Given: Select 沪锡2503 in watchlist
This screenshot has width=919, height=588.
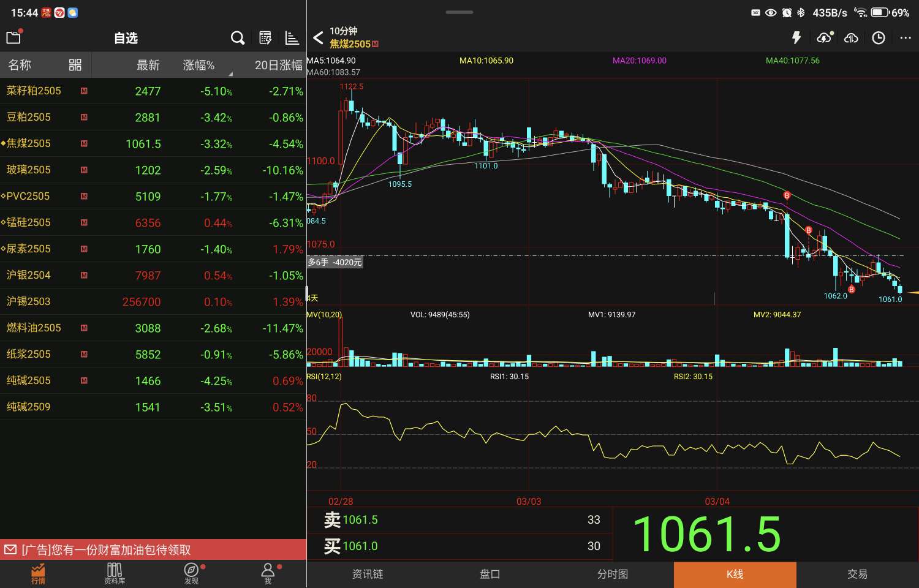Looking at the screenshot, I should (x=153, y=301).
